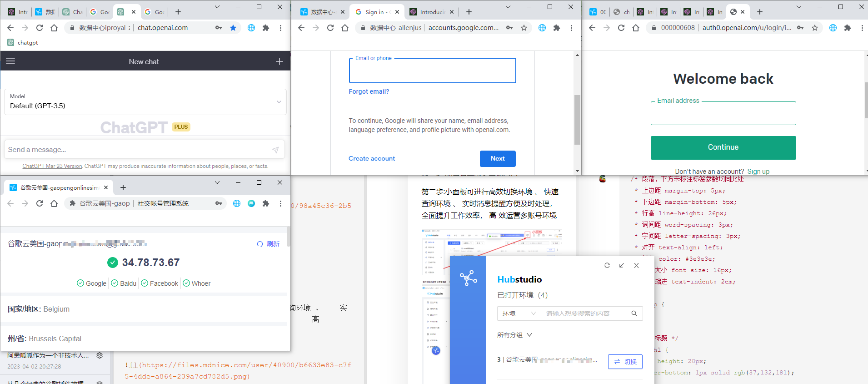Click the refresh 刷新 link in the IP panel

tap(268, 244)
